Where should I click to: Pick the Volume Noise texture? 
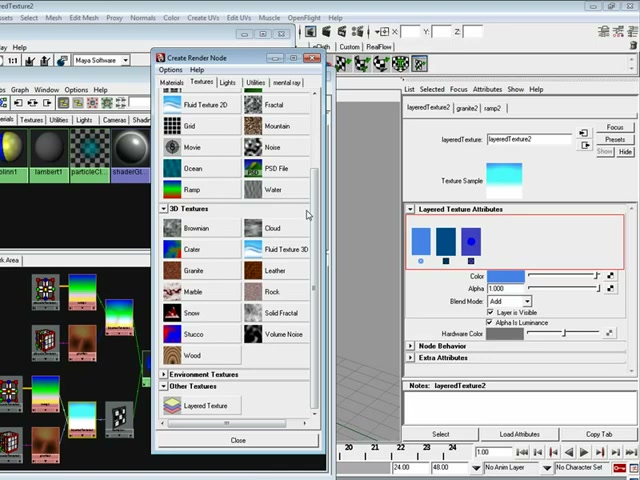click(x=277, y=334)
